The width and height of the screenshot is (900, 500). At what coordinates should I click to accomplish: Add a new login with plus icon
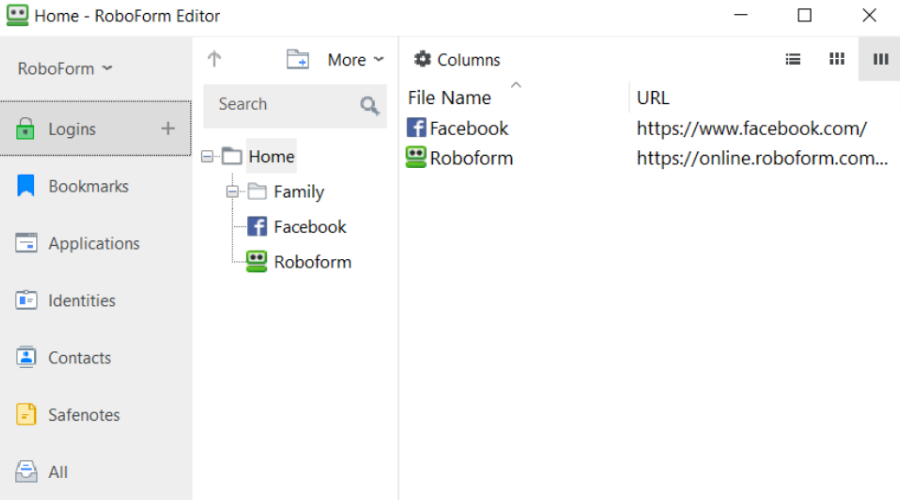(x=168, y=129)
